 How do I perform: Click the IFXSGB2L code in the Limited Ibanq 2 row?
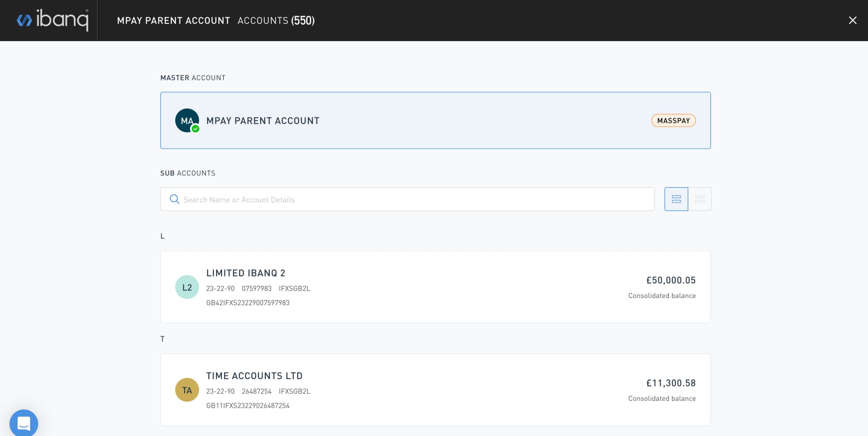pos(294,288)
